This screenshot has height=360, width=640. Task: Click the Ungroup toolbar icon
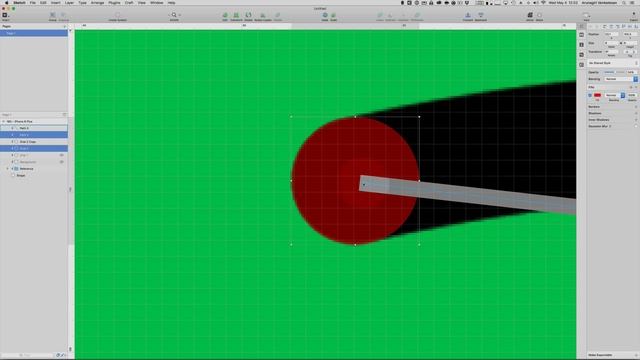64,16
